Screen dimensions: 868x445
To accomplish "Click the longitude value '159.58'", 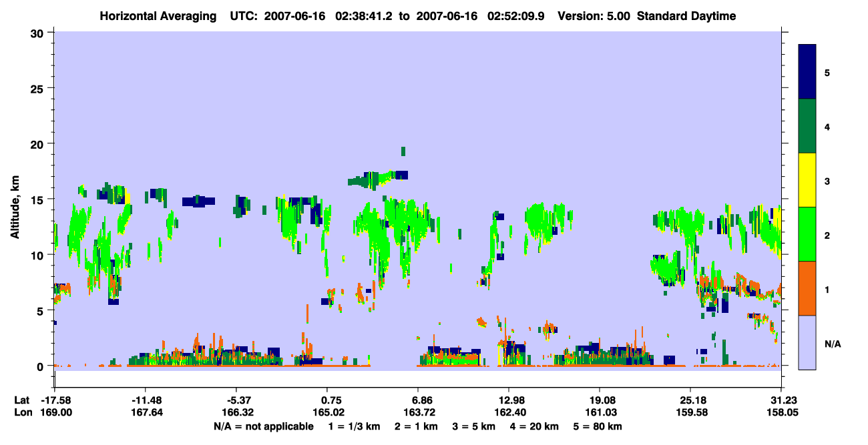I will 690,413.
